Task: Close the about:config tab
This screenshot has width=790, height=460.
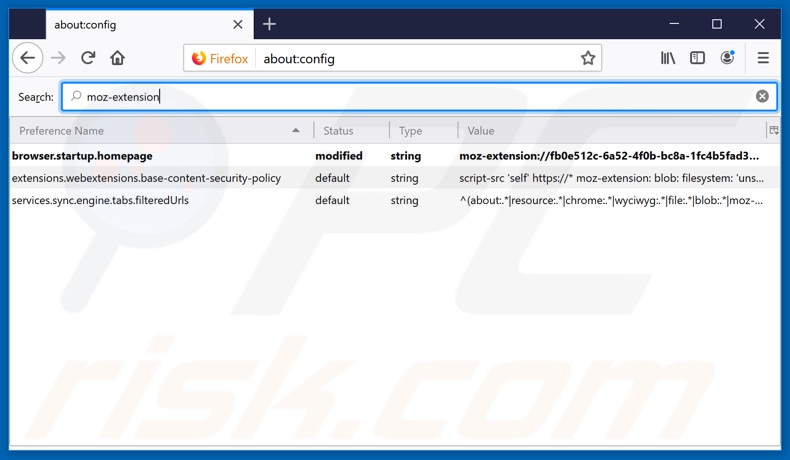Action: (x=238, y=24)
